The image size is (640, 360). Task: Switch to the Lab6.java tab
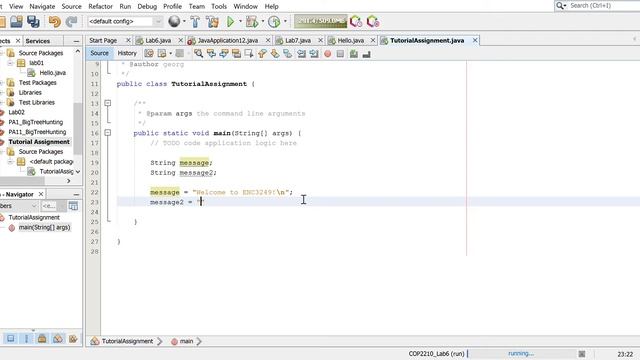(x=158, y=40)
